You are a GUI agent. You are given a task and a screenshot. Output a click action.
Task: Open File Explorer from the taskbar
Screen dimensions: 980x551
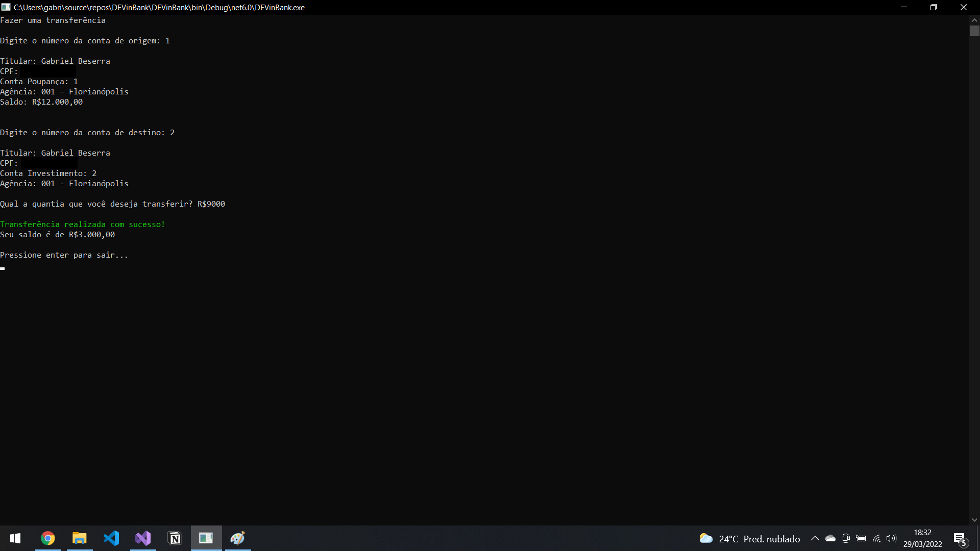point(79,538)
